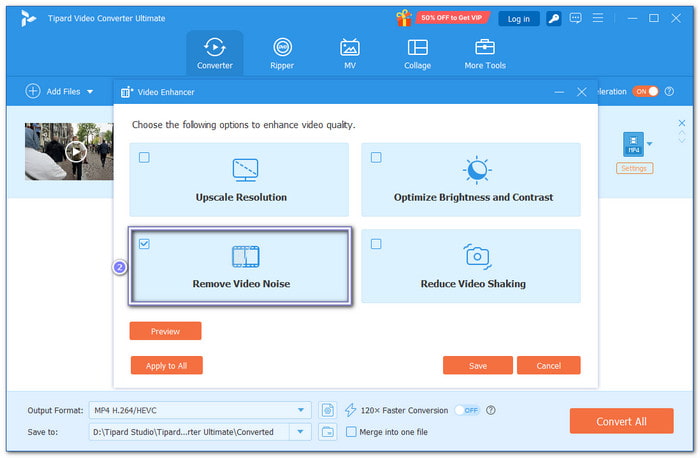The width and height of the screenshot is (700, 458).
Task: Check the Reduce Video Shaking checkbox
Action: point(376,244)
